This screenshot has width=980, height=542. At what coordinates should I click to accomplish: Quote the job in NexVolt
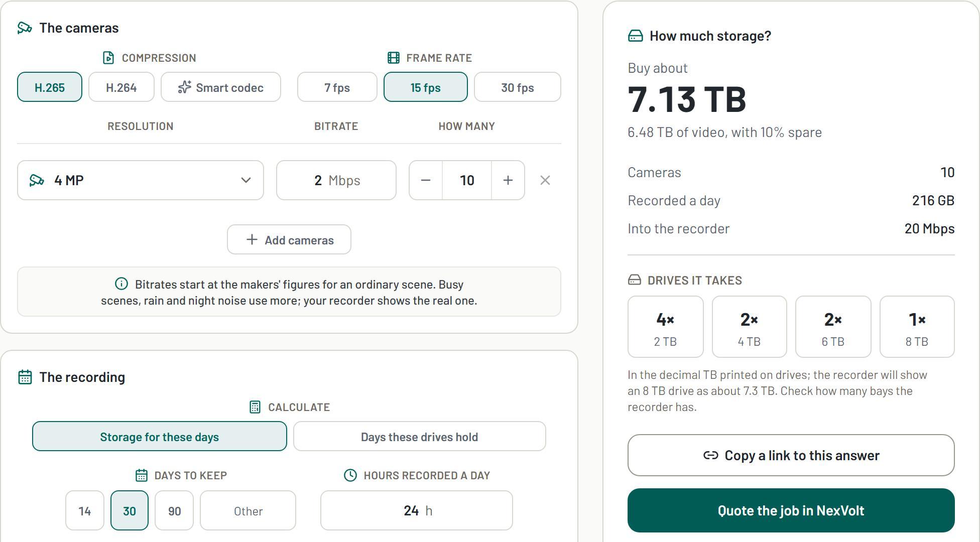tap(791, 510)
